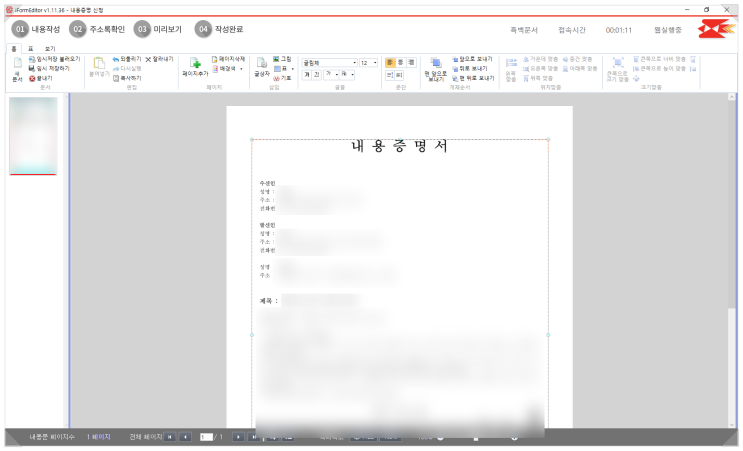Load temporary save with 임시저장 불러오기

click(x=54, y=59)
